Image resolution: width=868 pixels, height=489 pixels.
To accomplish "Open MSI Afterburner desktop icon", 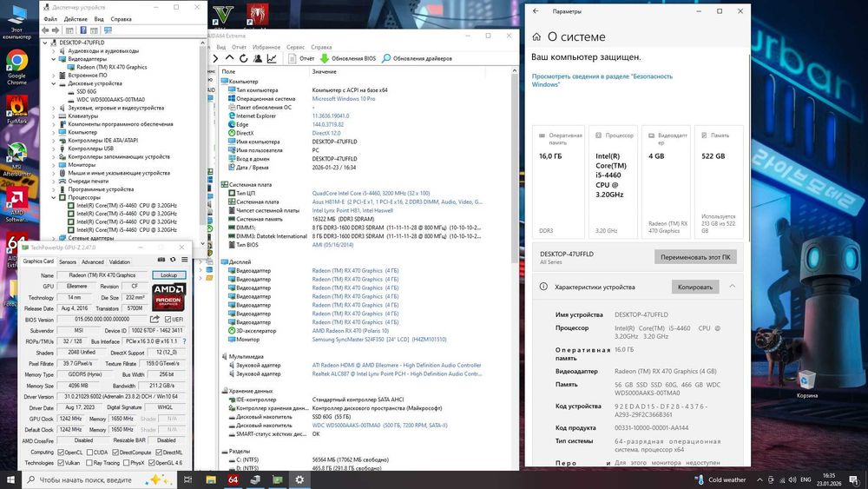I will pos(16,159).
